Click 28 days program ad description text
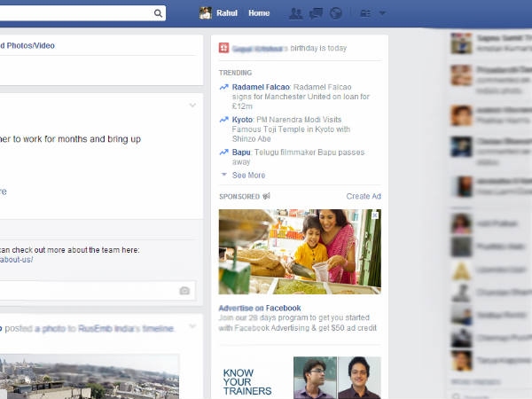This screenshot has width=532, height=399. point(298,323)
